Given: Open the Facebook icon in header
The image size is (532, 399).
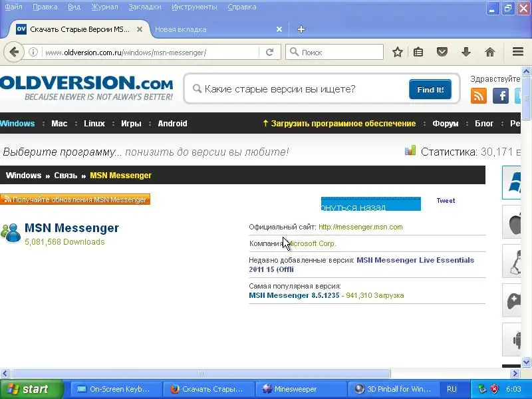Looking at the screenshot, I should point(501,96).
